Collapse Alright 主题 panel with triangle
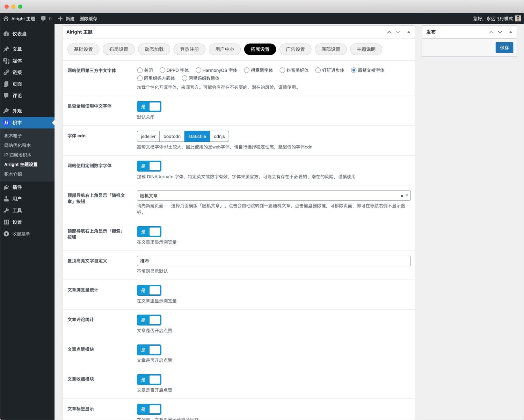This screenshot has width=524, height=420. click(409, 32)
